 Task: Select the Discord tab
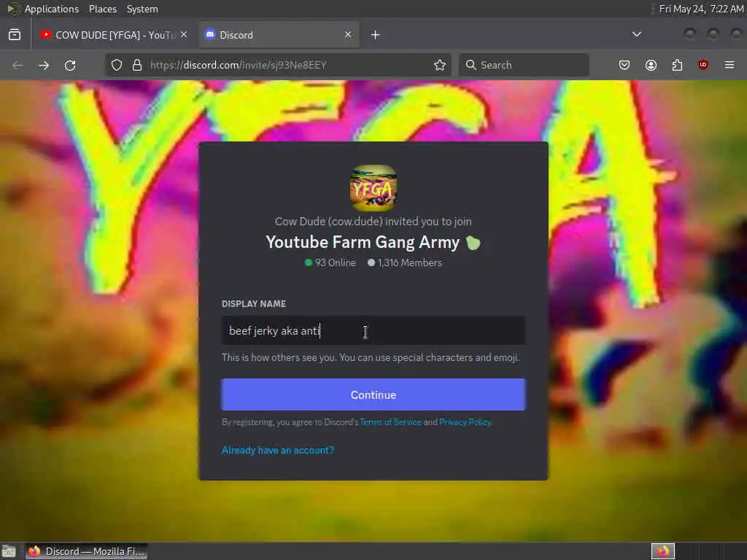tap(279, 35)
